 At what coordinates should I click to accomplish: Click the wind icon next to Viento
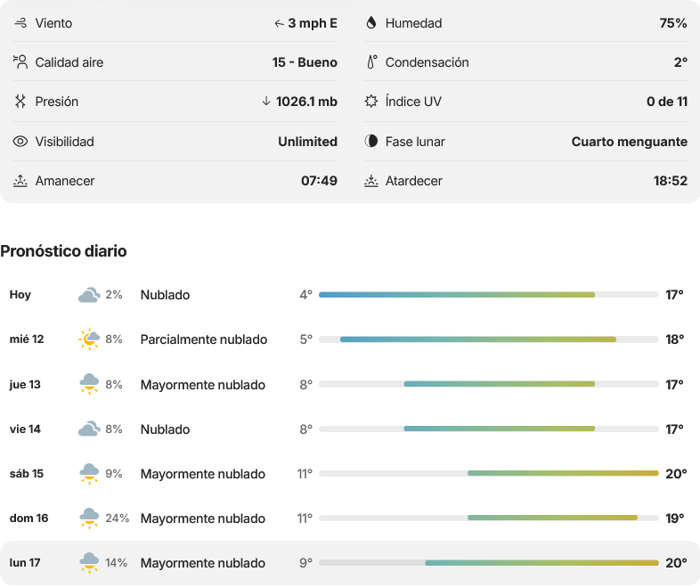point(20,23)
